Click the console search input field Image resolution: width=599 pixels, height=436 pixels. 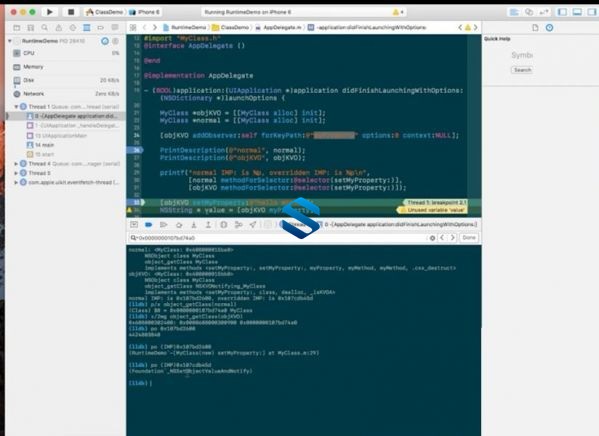[278, 238]
